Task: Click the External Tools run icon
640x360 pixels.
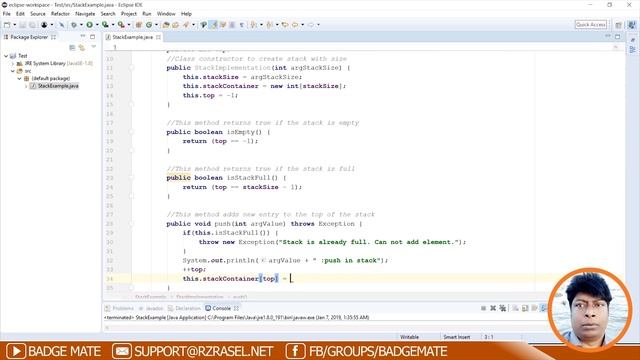Action: coord(121,25)
